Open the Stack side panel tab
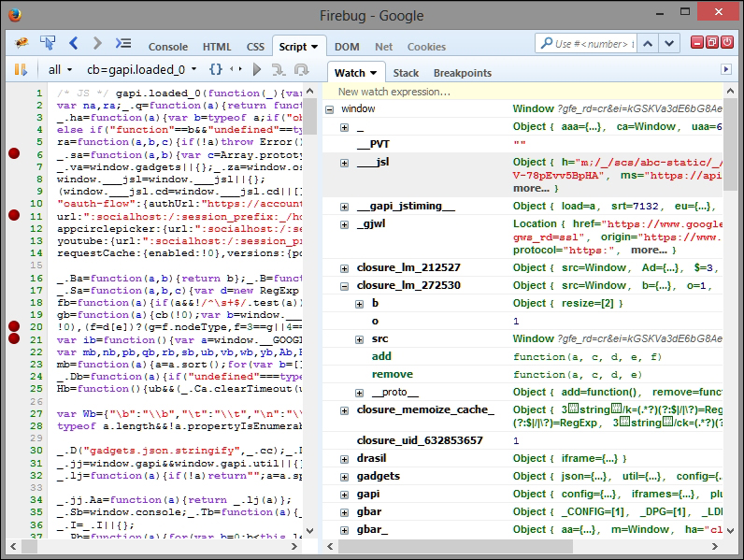 (406, 73)
